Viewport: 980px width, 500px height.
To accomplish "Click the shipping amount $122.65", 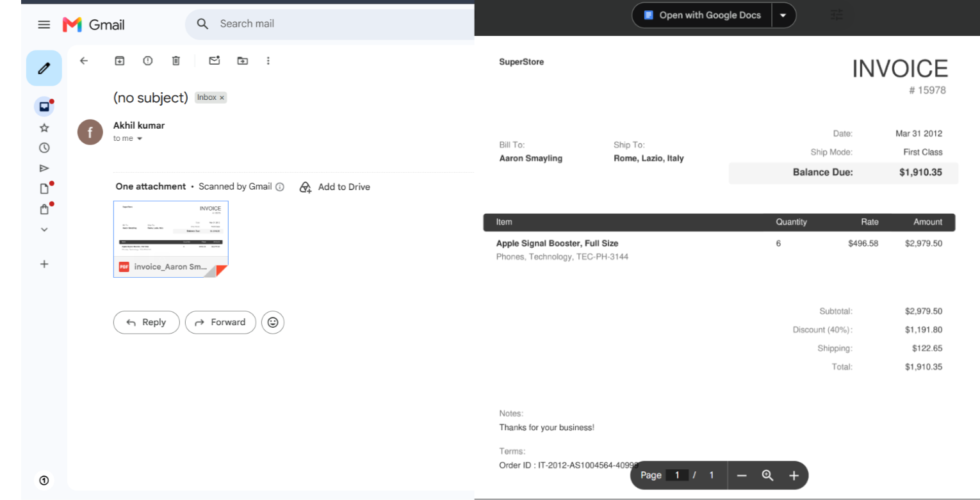I will click(x=927, y=348).
